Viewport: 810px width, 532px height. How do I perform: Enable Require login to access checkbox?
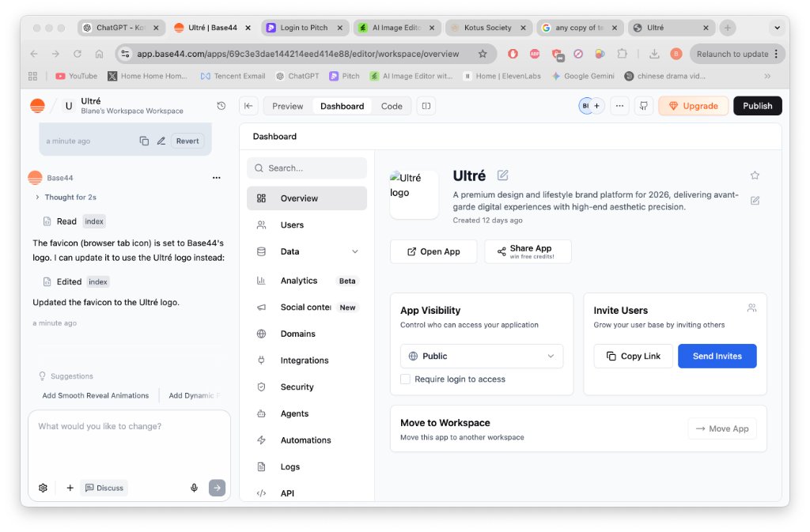pos(406,379)
